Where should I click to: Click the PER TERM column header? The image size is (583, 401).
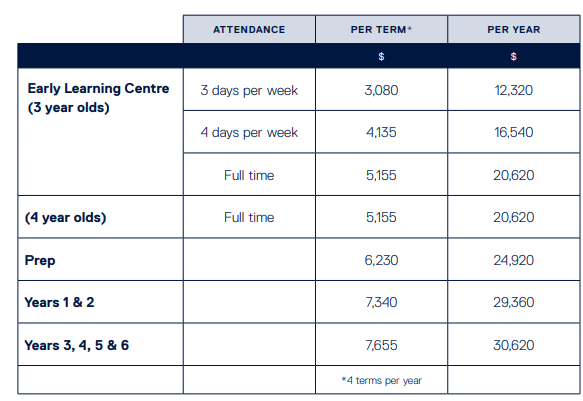(x=381, y=29)
